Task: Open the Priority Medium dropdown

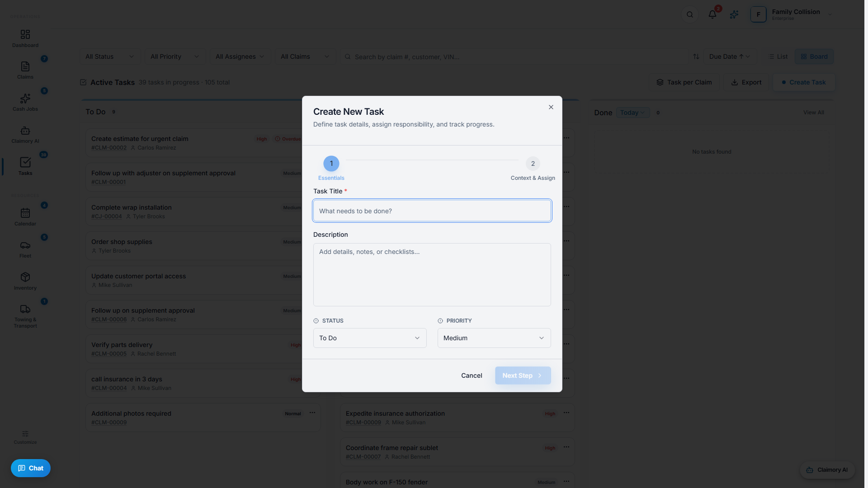Action: point(494,338)
